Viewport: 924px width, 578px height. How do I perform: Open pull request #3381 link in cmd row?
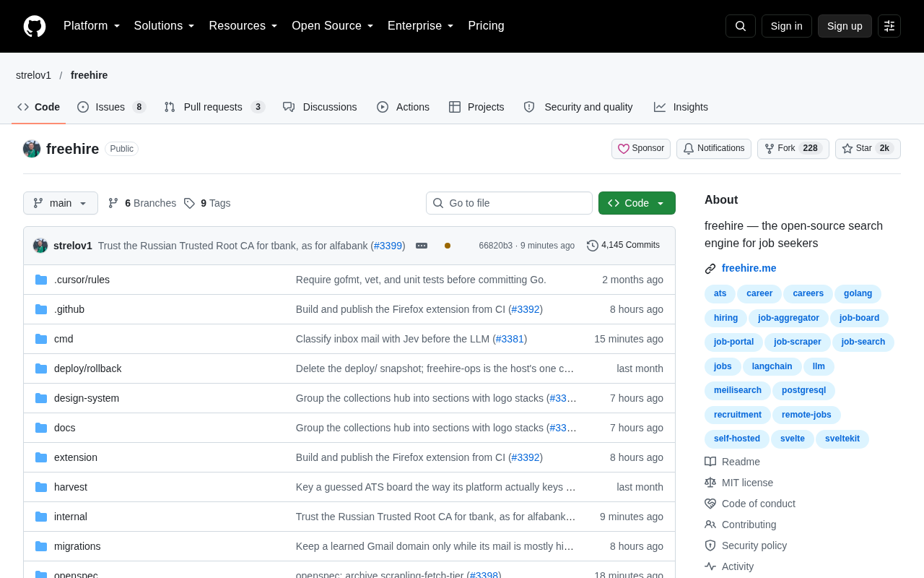pos(510,339)
